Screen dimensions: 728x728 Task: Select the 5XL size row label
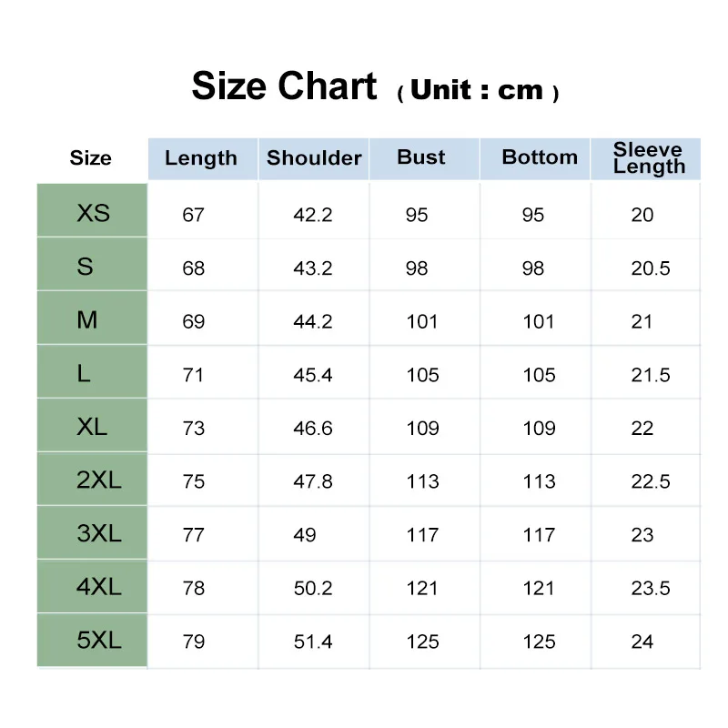click(98, 641)
